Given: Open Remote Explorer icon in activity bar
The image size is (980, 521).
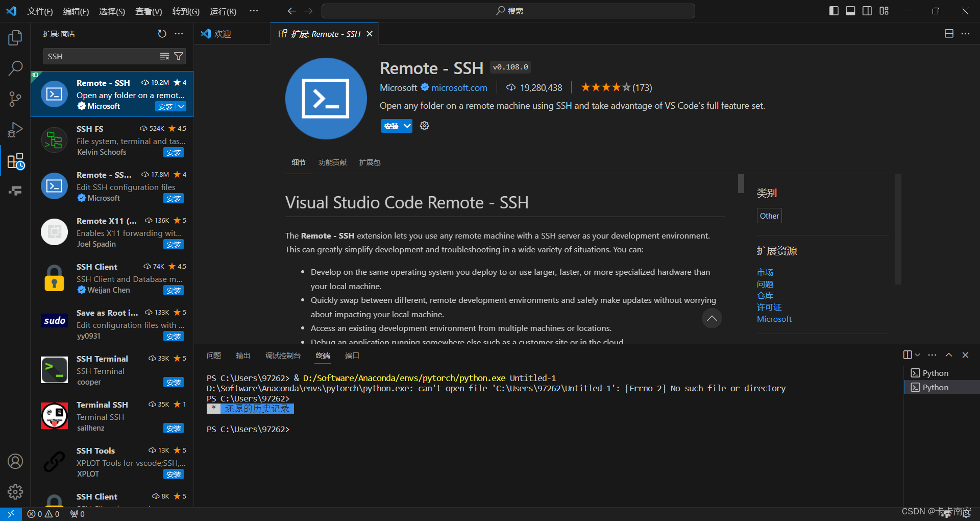Looking at the screenshot, I should [15, 191].
